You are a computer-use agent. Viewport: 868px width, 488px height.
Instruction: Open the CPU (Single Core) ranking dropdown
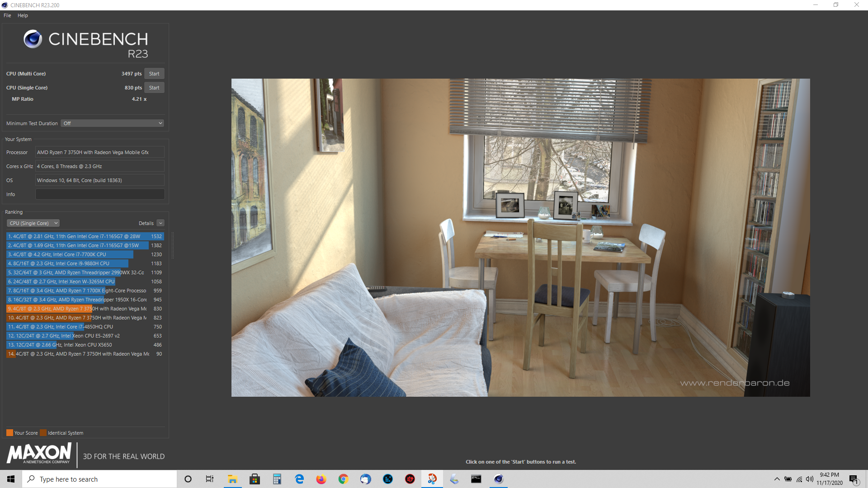33,223
